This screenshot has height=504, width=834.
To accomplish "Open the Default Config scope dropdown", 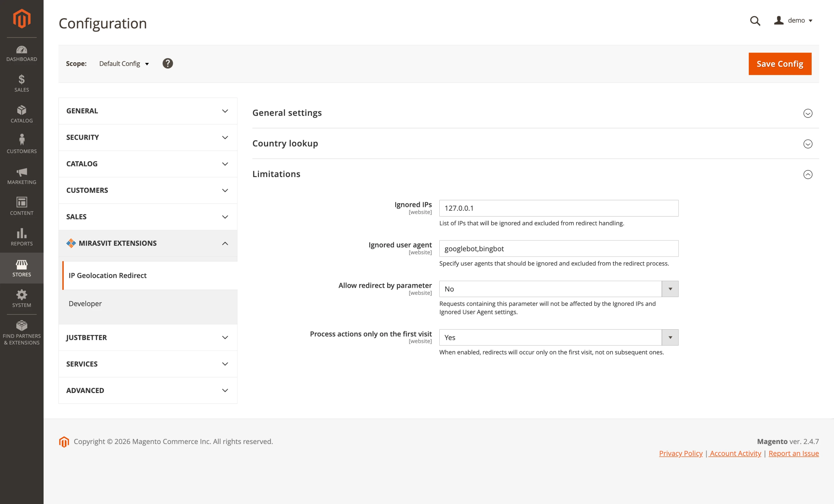I will point(124,64).
